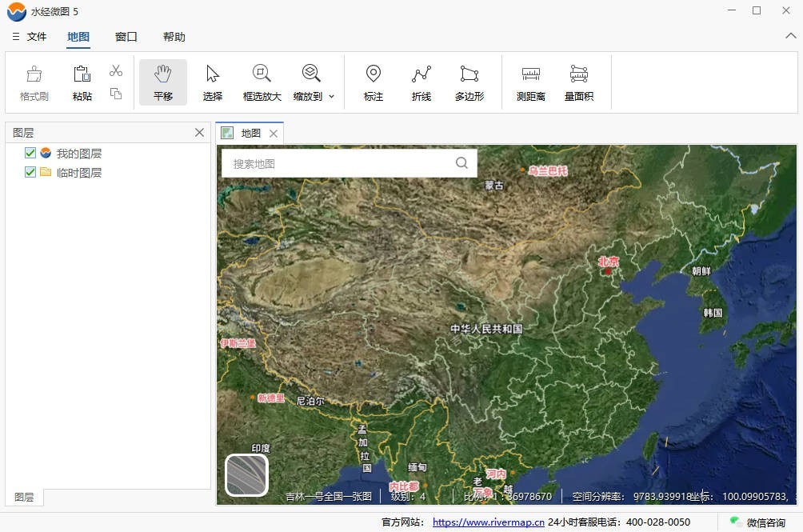Click the 搜索地图 search input field
This screenshot has width=803, height=532.
(x=340, y=163)
